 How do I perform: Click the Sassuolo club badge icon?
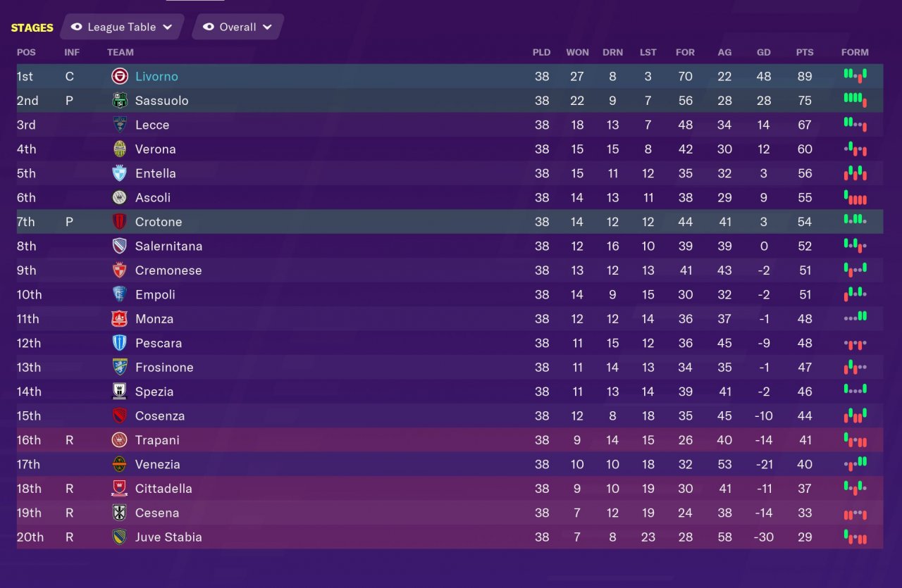click(x=120, y=101)
